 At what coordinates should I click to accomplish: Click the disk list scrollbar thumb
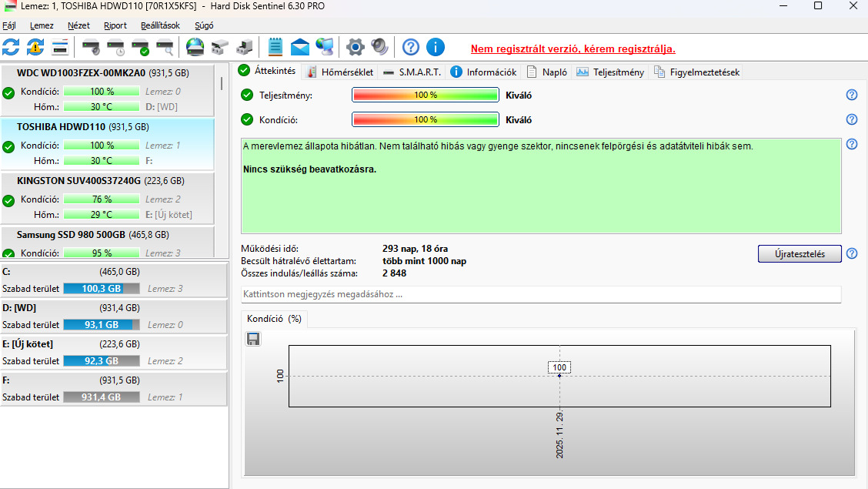coord(222,84)
